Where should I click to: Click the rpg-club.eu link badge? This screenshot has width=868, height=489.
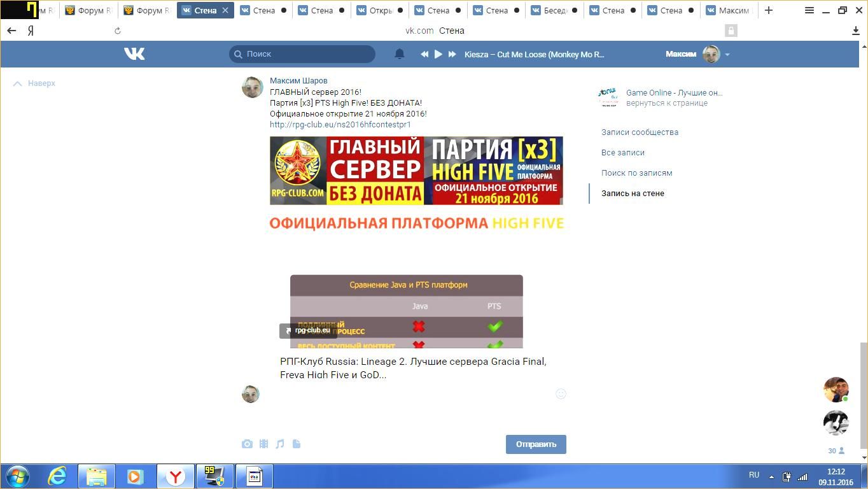pos(308,330)
